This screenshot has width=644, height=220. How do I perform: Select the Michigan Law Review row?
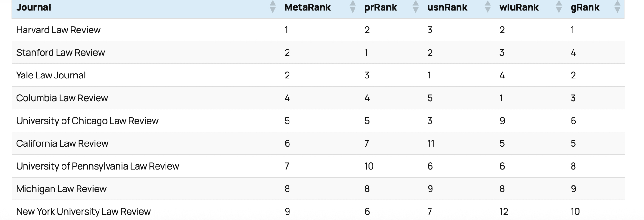pos(61,189)
